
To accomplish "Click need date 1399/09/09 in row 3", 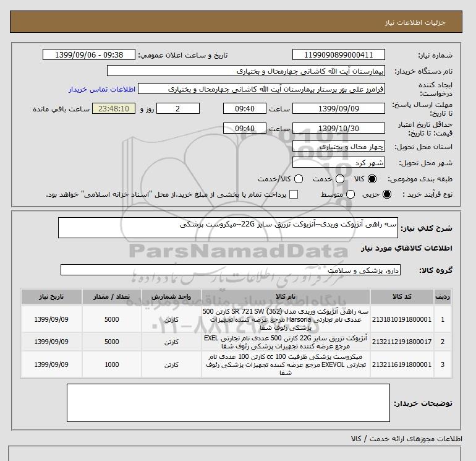I will click(51, 364).
